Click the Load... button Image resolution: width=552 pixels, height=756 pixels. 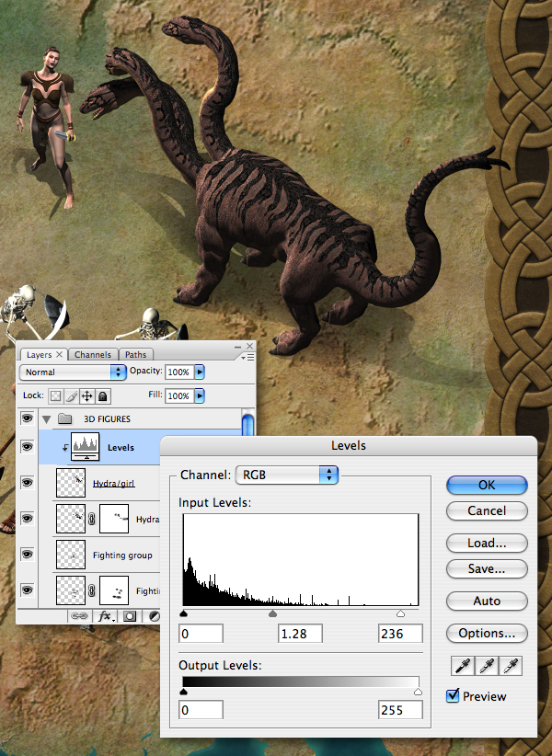487,543
